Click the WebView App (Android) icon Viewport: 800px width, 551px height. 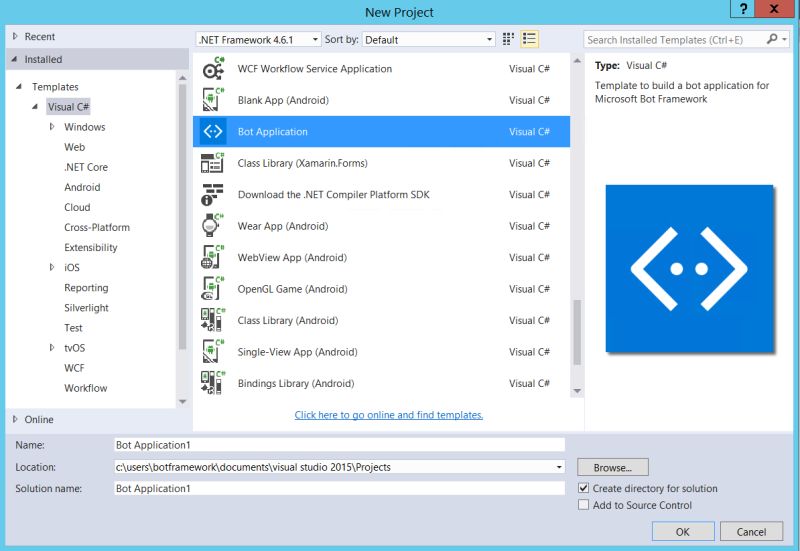tap(213, 258)
